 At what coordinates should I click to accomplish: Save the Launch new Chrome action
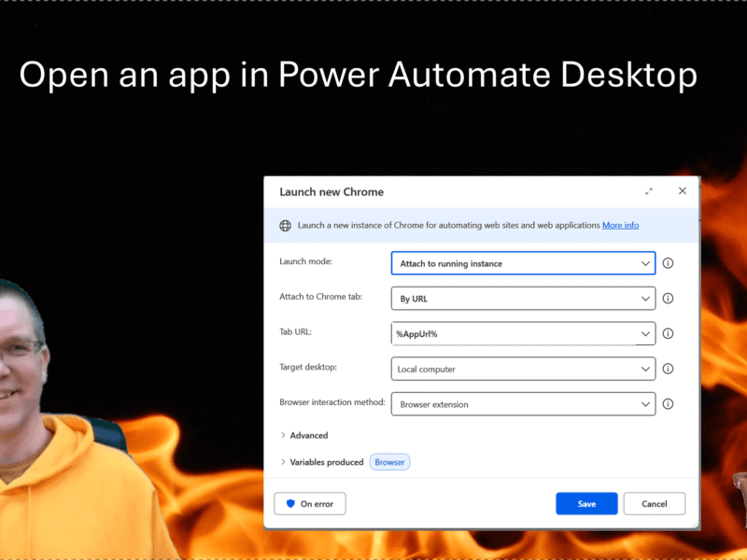tap(586, 504)
